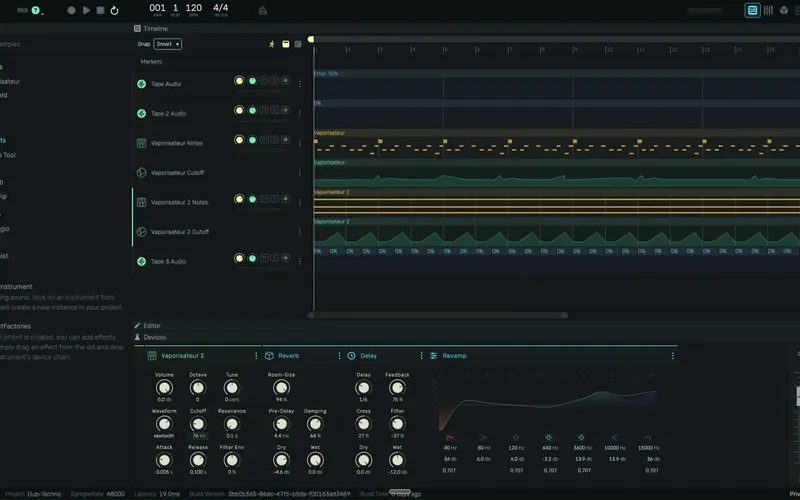
Task: Click the 4/4 meter field
Action: click(220, 10)
